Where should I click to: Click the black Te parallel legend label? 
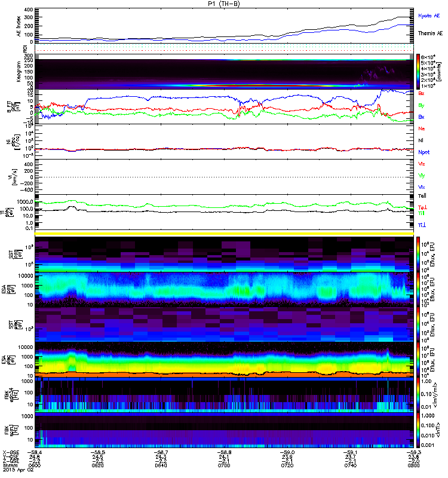422,196
